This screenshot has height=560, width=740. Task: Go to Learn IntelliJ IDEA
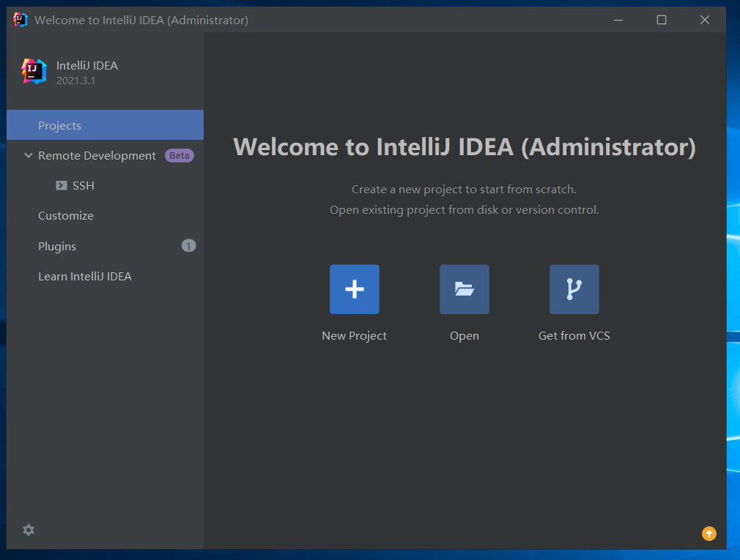point(106,276)
